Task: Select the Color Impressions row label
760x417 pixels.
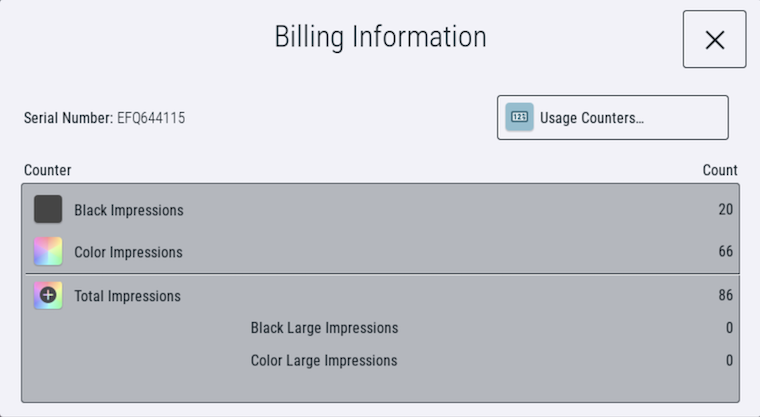Action: pos(128,252)
